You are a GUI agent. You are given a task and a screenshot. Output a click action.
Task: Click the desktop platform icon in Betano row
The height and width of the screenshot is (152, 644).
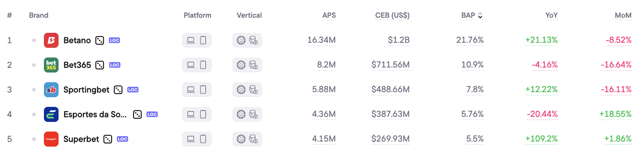[191, 40]
